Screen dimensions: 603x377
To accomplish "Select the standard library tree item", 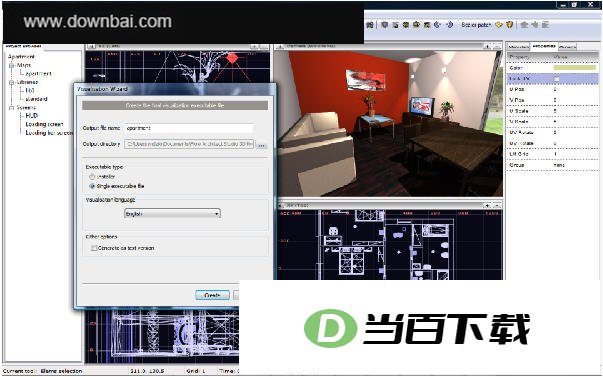I will click(x=37, y=99).
